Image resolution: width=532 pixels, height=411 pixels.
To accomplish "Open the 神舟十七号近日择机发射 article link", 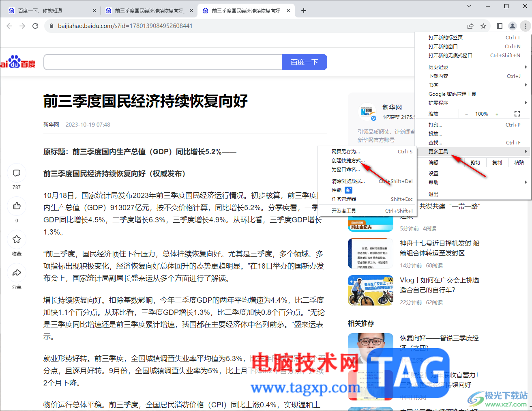I will tap(440, 248).
